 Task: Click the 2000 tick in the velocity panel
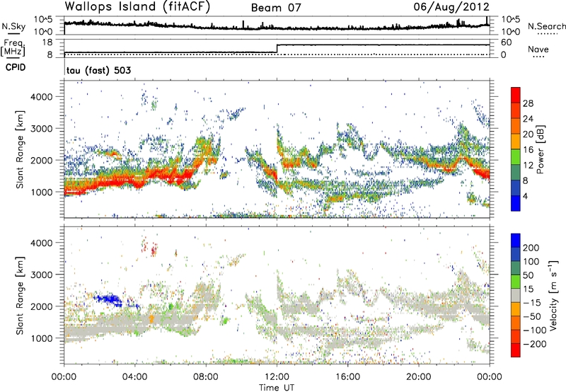tap(42, 306)
